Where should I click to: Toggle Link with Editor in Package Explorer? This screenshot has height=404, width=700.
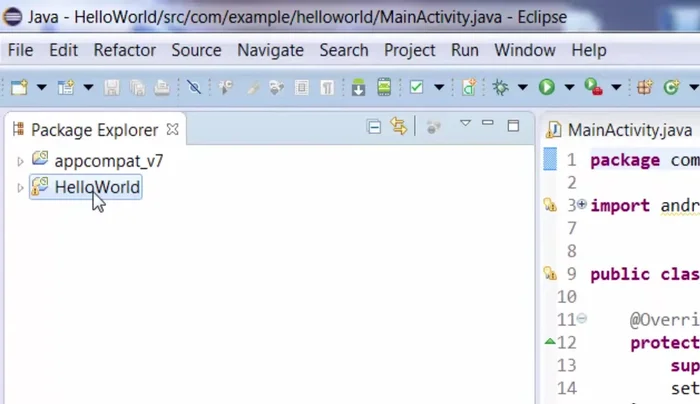click(x=399, y=127)
